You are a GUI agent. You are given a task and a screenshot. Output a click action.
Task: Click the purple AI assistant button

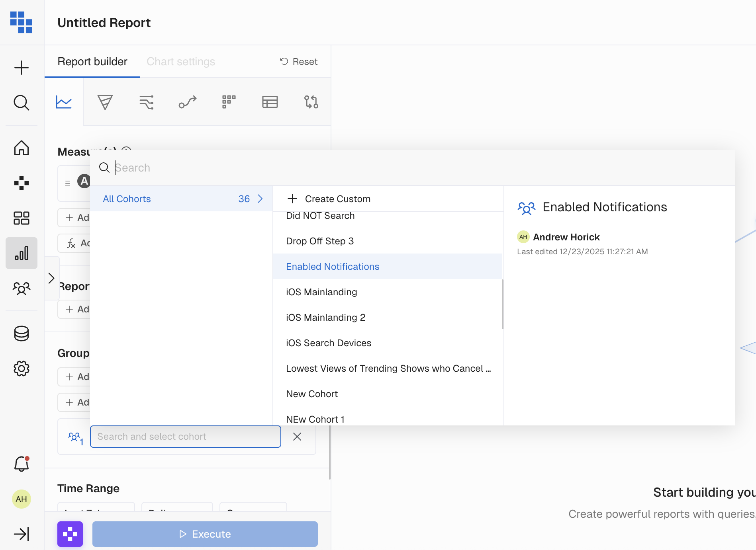(70, 534)
